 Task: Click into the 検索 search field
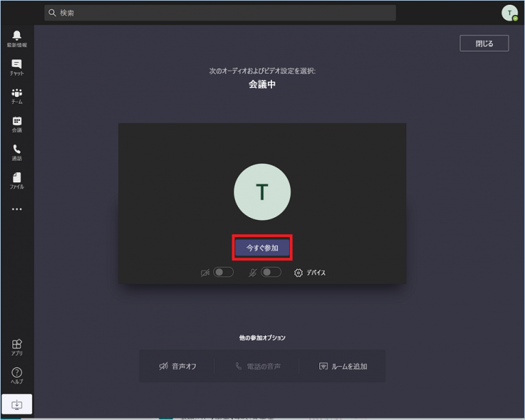point(220,13)
